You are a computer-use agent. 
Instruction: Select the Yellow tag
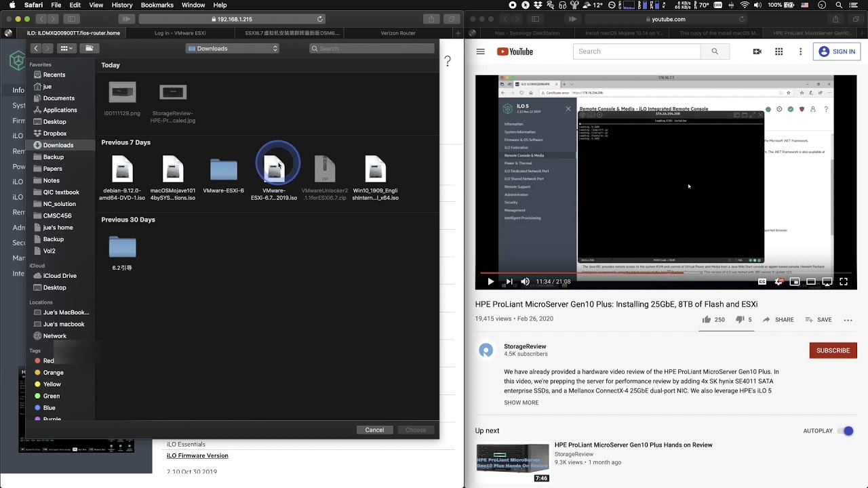click(x=52, y=384)
